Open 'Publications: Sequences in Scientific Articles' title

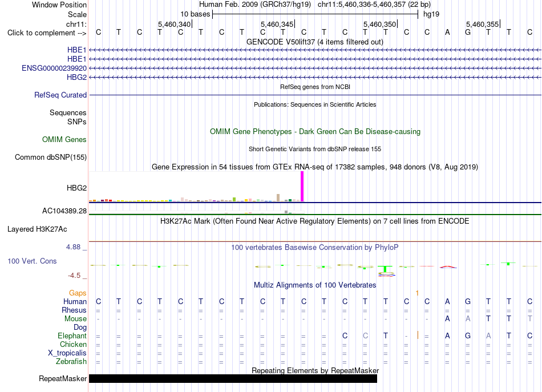[x=315, y=104]
